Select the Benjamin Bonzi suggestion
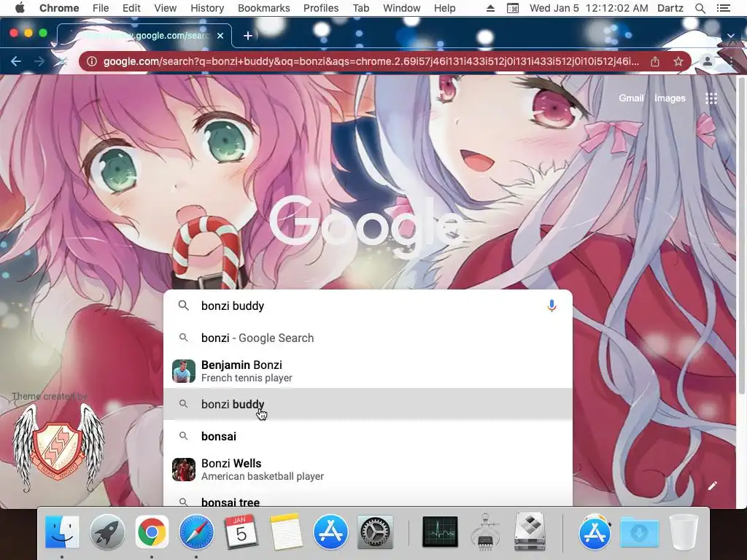Image resolution: width=747 pixels, height=560 pixels. 368,371
